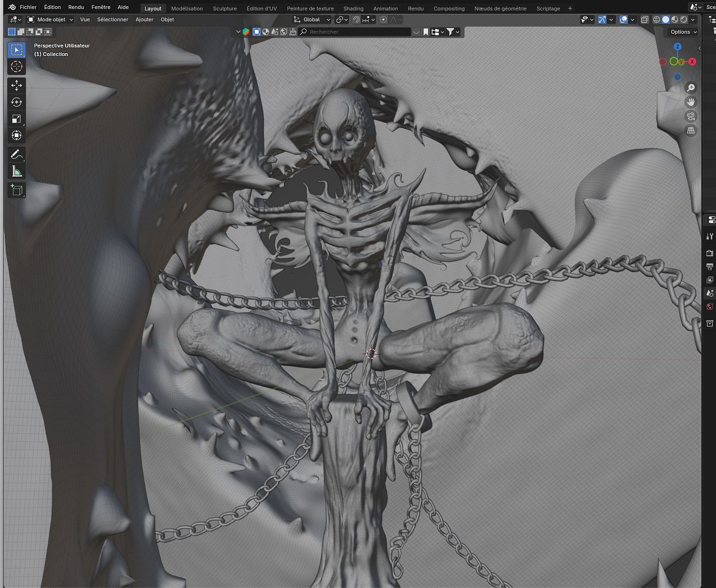This screenshot has height=588, width=716.
Task: Toggle perspective/orthographic grid view icon
Action: (691, 130)
